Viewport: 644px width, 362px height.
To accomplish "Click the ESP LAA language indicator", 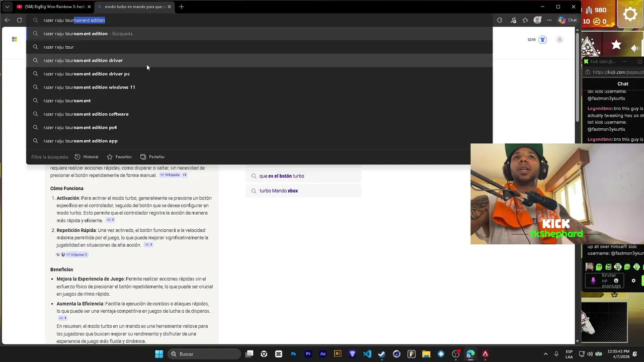I will point(569,354).
